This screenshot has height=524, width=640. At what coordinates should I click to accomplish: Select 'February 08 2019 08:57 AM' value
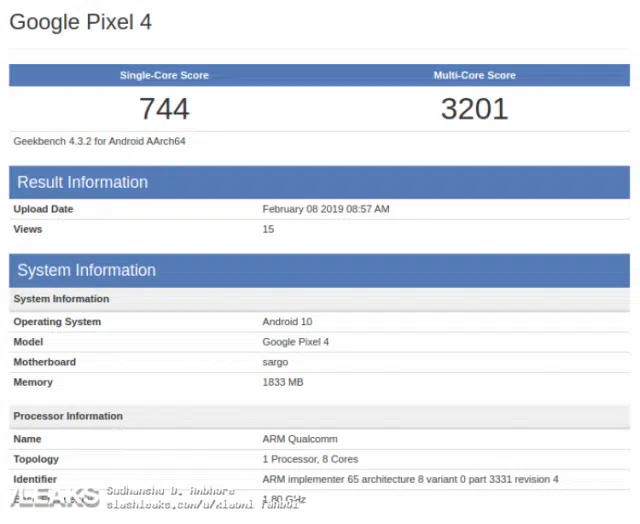[x=326, y=209]
